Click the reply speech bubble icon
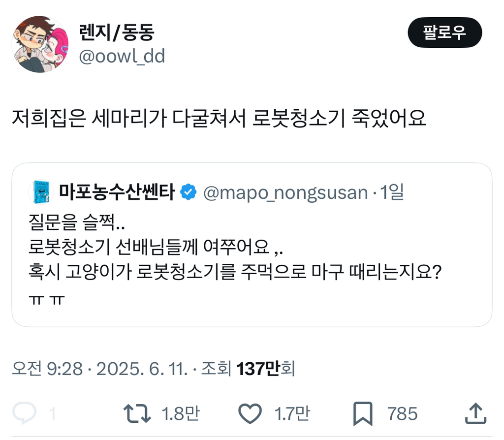504x440 pixels. tap(24, 413)
